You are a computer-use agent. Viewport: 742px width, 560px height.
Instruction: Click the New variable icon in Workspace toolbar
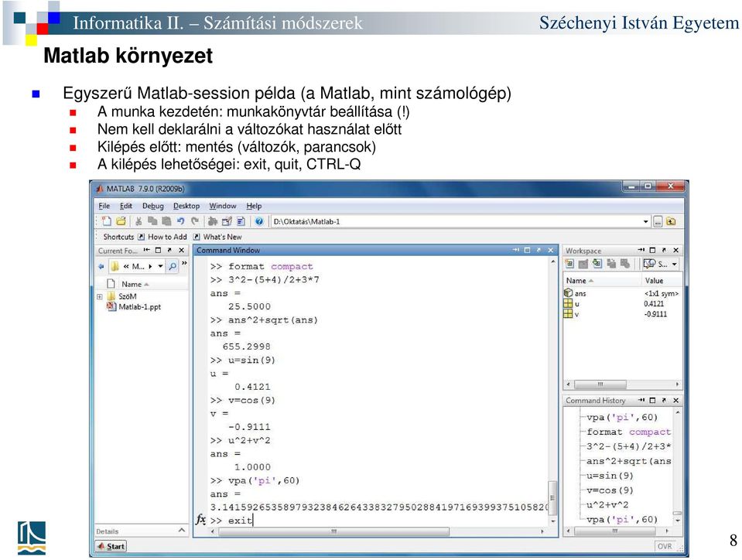569,264
